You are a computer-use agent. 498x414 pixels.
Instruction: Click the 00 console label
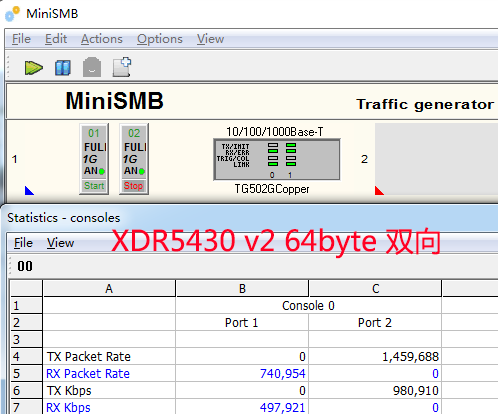[x=25, y=266]
